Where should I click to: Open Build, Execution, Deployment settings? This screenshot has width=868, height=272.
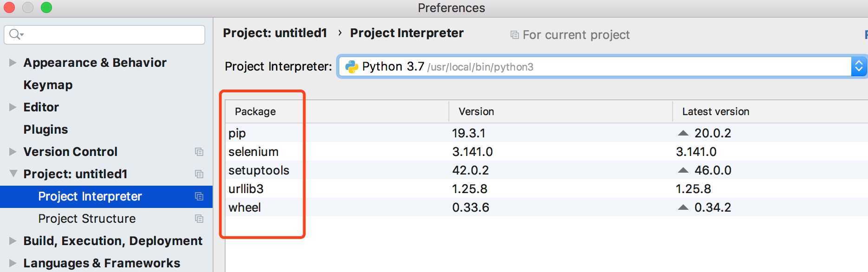pos(113,241)
